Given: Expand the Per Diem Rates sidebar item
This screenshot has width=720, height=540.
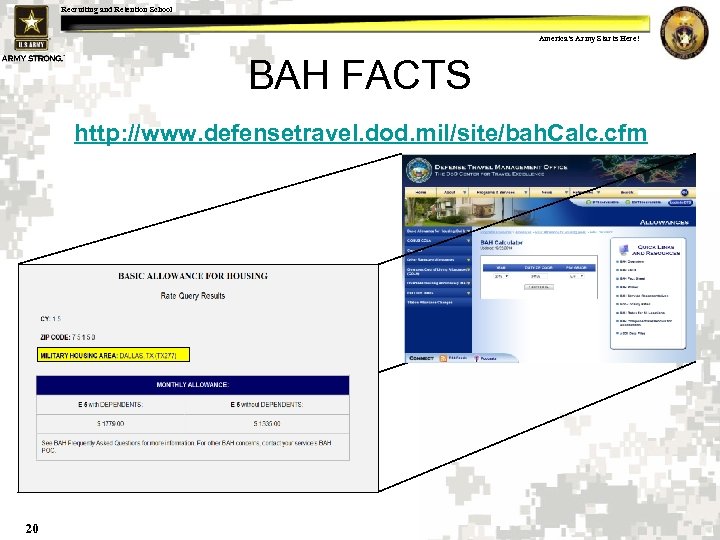Looking at the screenshot, I should click(438, 292).
